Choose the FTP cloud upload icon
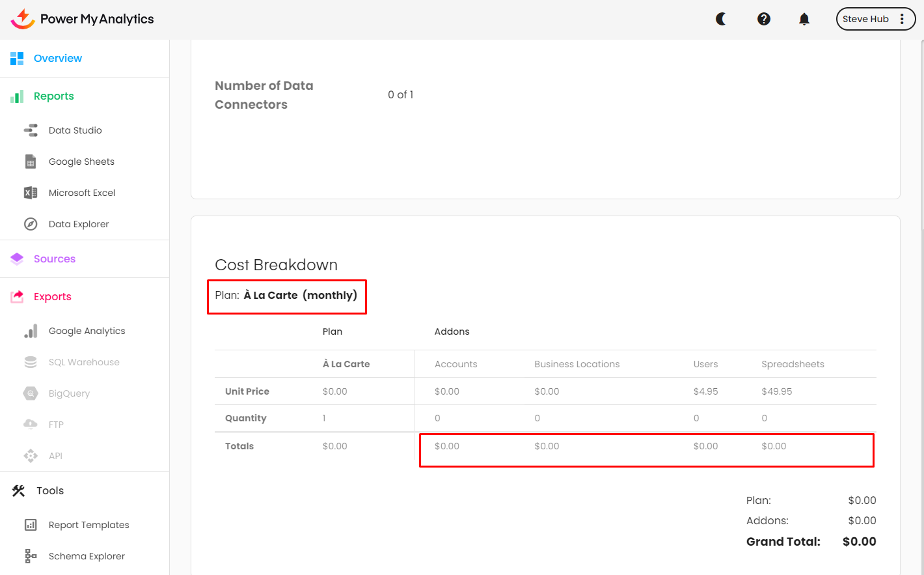Image resolution: width=924 pixels, height=575 pixels. tap(31, 425)
